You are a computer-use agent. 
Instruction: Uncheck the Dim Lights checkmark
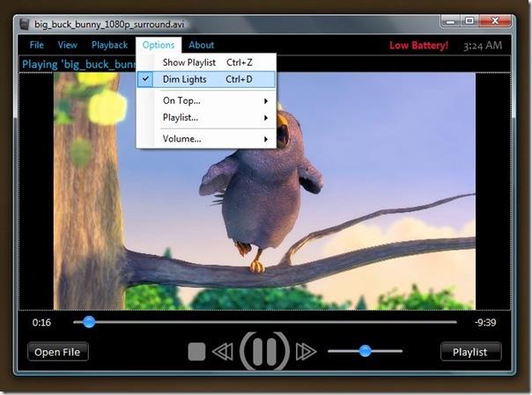click(x=145, y=79)
